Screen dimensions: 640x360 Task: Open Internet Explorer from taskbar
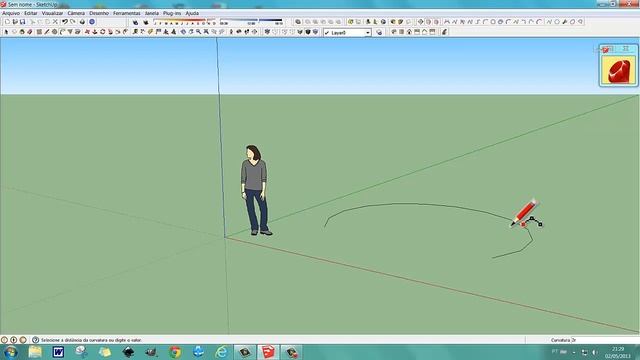coord(222,352)
